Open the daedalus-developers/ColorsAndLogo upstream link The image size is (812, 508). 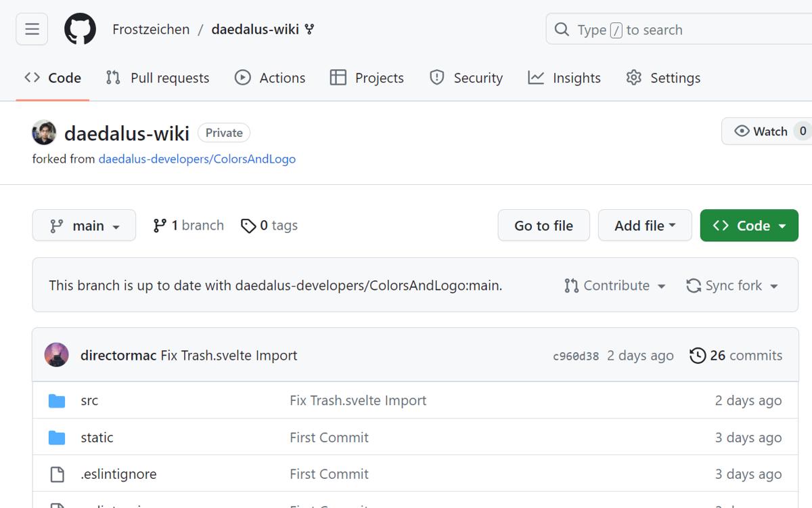coord(197,159)
